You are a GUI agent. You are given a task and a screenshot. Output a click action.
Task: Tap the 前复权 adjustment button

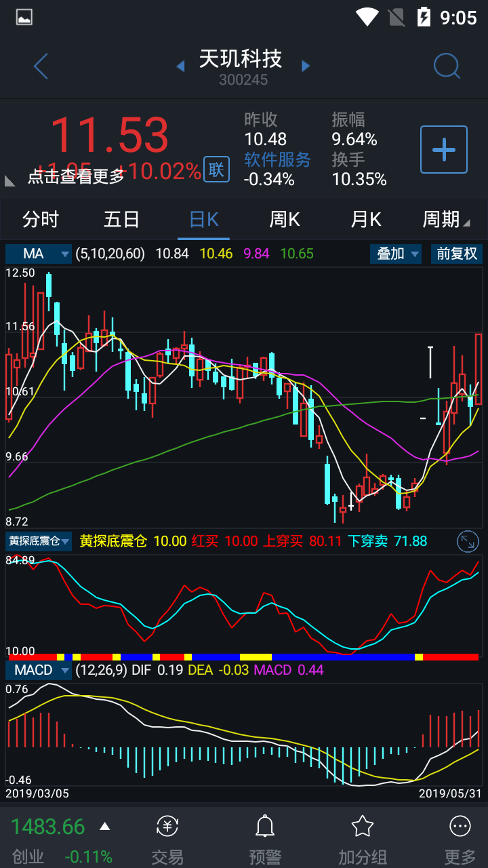(x=457, y=254)
